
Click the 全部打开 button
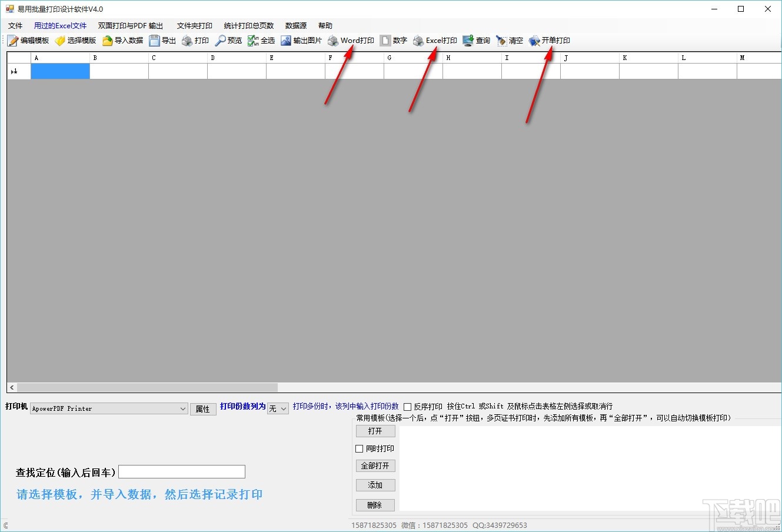(375, 465)
